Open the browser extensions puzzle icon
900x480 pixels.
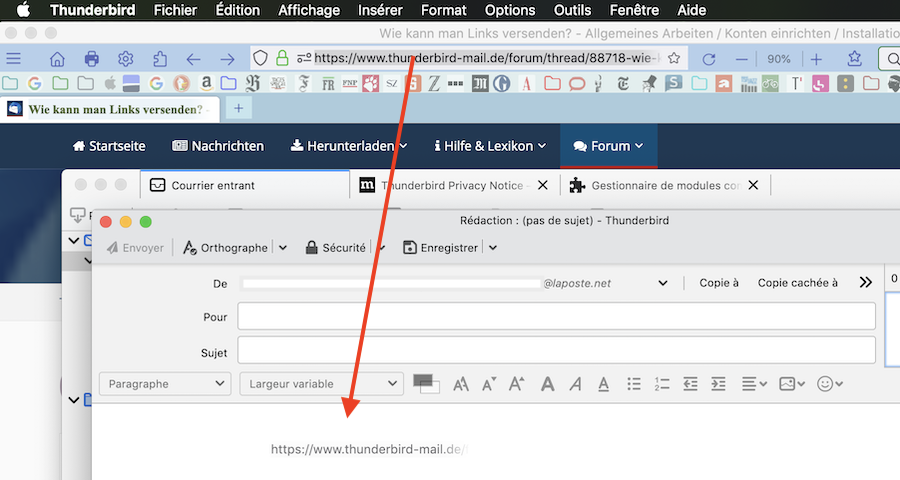[x=160, y=59]
